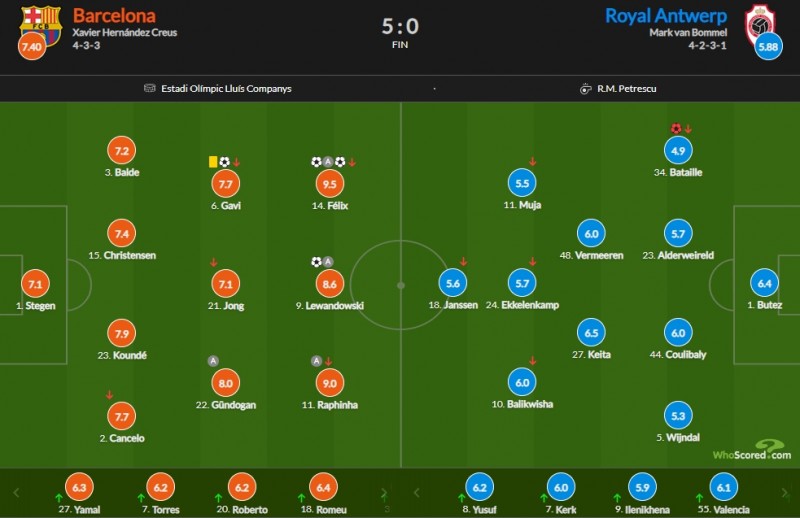The image size is (800, 518).
Task: Click Royal Antwerp's 5.88 team rating badge
Action: [768, 47]
